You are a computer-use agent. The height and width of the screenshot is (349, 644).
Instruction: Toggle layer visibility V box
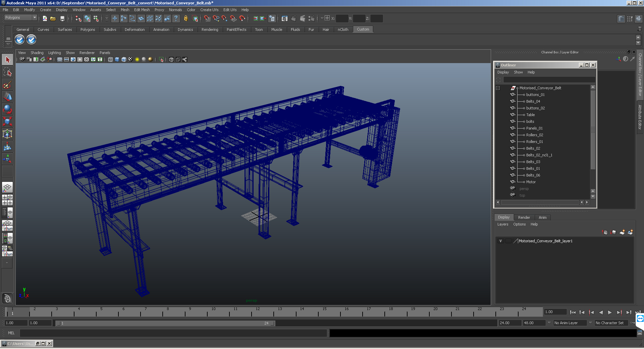coord(500,241)
